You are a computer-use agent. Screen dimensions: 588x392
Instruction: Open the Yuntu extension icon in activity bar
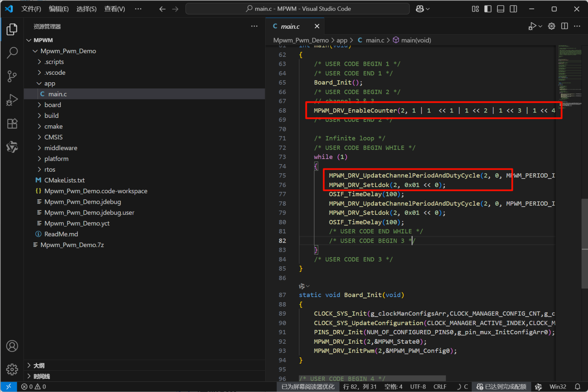click(12, 147)
